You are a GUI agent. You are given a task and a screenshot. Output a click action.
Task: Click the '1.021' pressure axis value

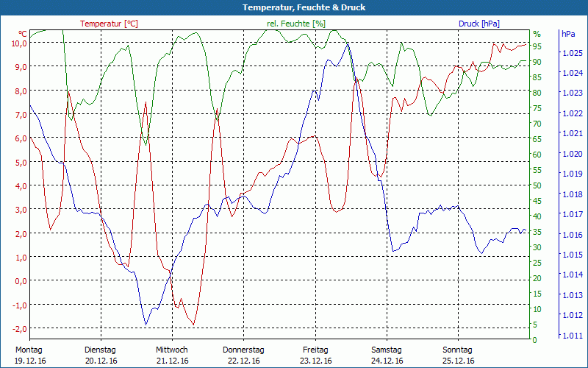pyautogui.click(x=573, y=133)
